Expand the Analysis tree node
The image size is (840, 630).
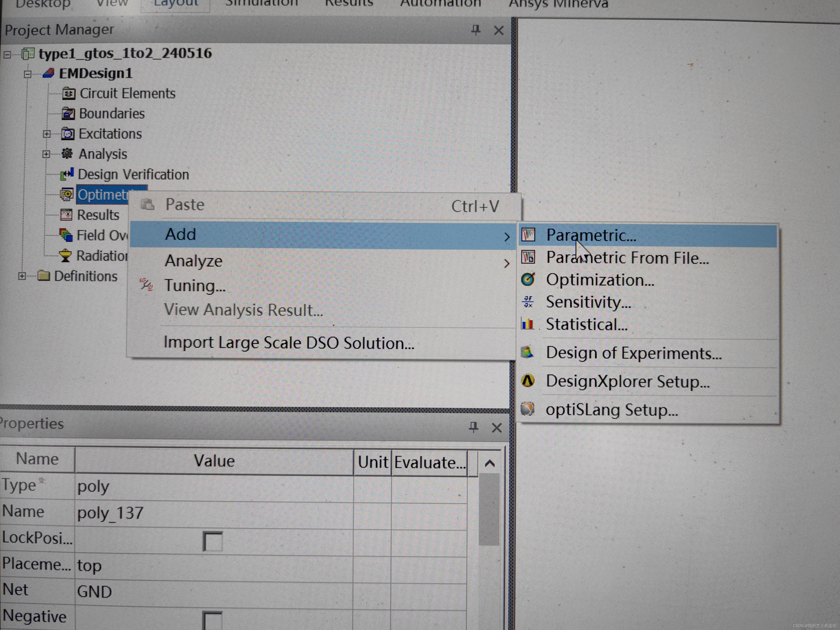[46, 154]
